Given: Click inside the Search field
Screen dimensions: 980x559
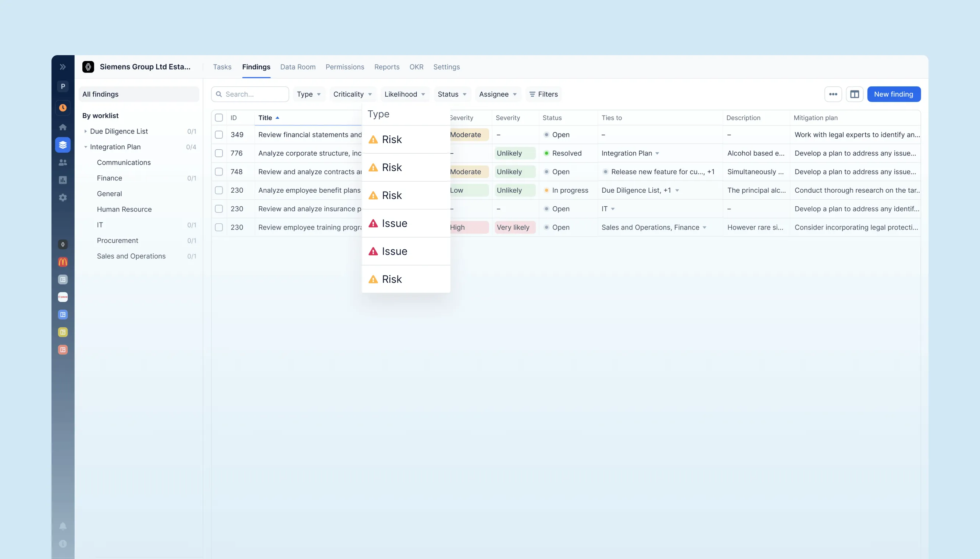Looking at the screenshot, I should coord(250,94).
